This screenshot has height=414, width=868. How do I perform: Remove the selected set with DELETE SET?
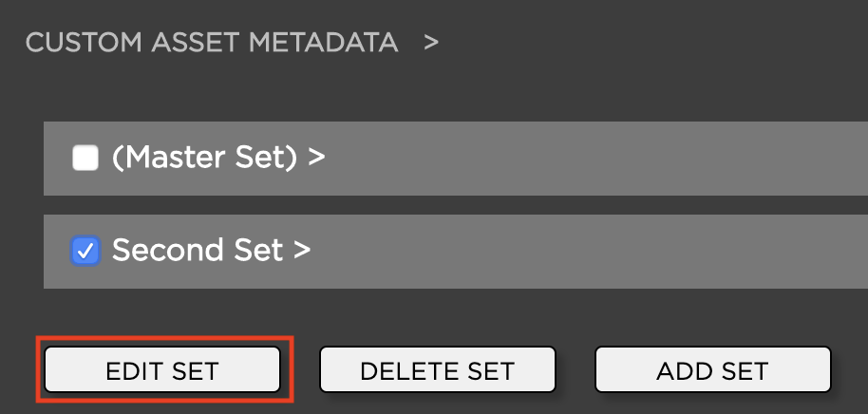coord(437,369)
